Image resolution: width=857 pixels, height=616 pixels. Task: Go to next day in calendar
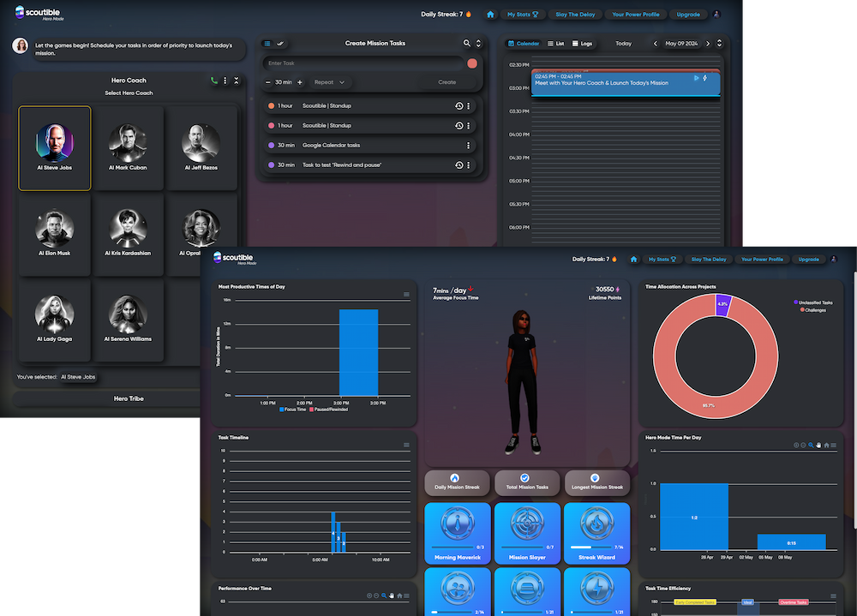click(x=708, y=44)
